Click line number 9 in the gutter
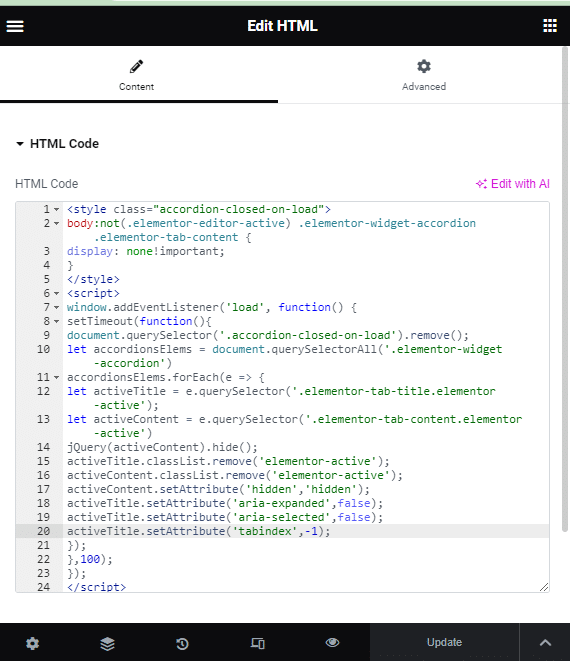Screen dimensions: 570x661 46,336
